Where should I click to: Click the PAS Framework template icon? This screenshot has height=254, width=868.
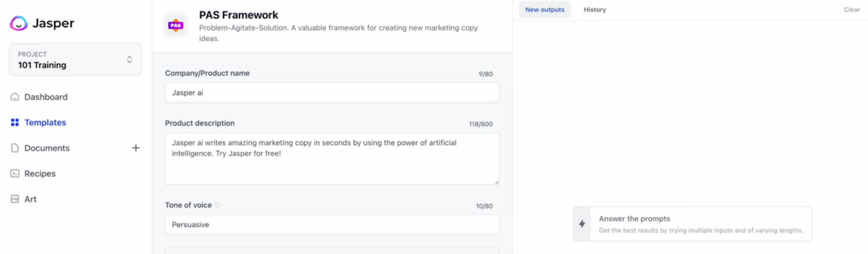pos(176,25)
